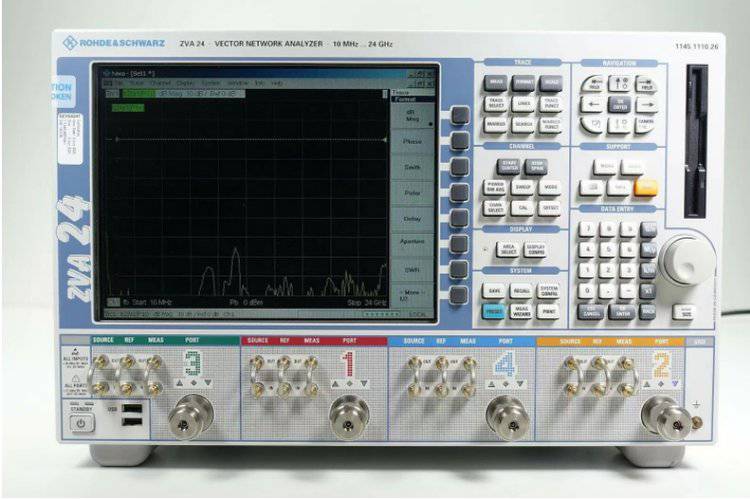Expand the More 1/2 softkey menu
Image resolution: width=750 pixels, height=499 pixels.
[412, 295]
